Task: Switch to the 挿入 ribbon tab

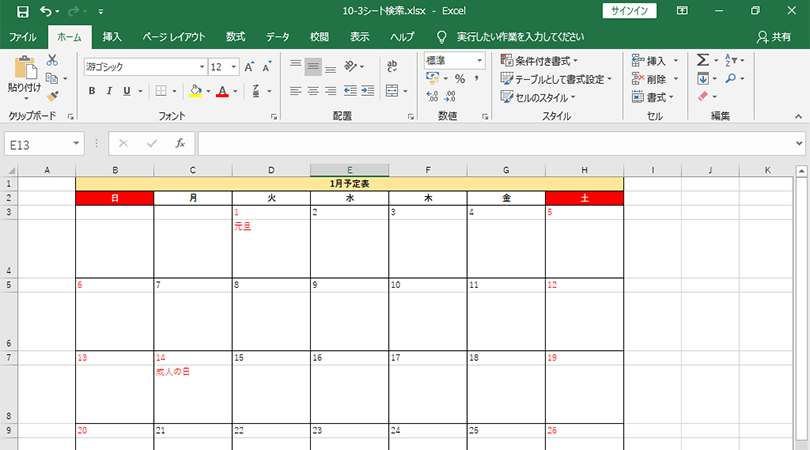Action: pyautogui.click(x=112, y=37)
